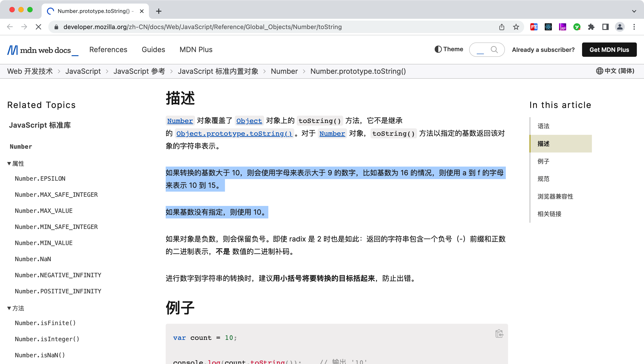Image resolution: width=644 pixels, height=364 pixels.
Task: Click the search magnifier icon
Action: [494, 49]
